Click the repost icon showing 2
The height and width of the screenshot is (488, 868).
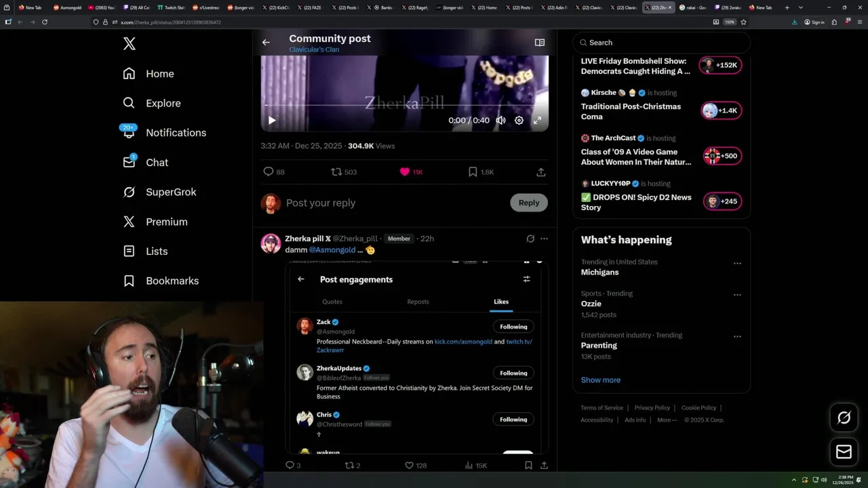[x=353, y=466]
